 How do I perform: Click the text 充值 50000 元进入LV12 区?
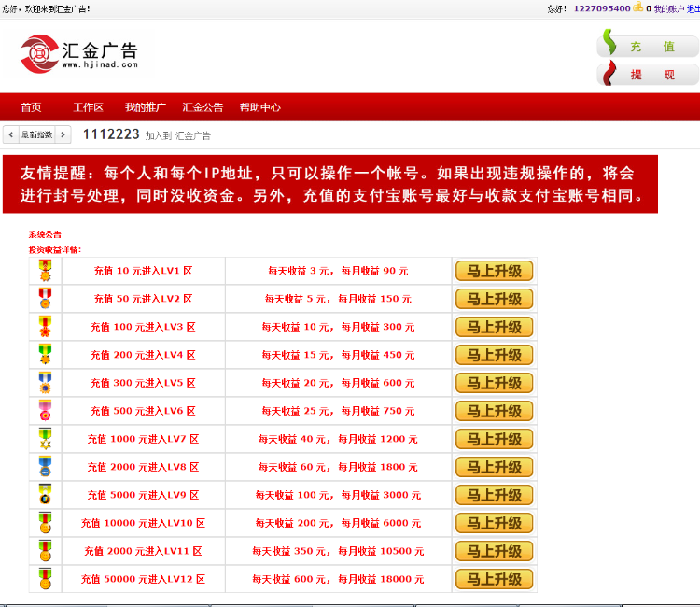(143, 579)
